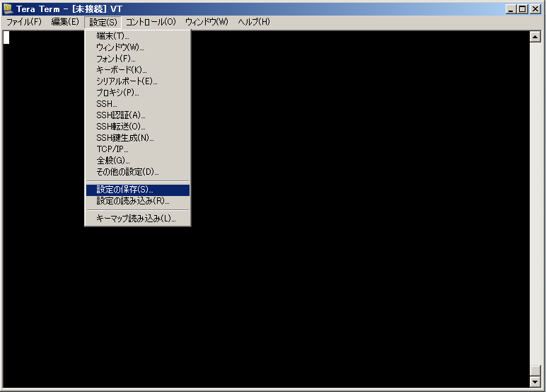546x392 pixels.
Task: Click the scrollbar up arrow
Action: point(535,37)
